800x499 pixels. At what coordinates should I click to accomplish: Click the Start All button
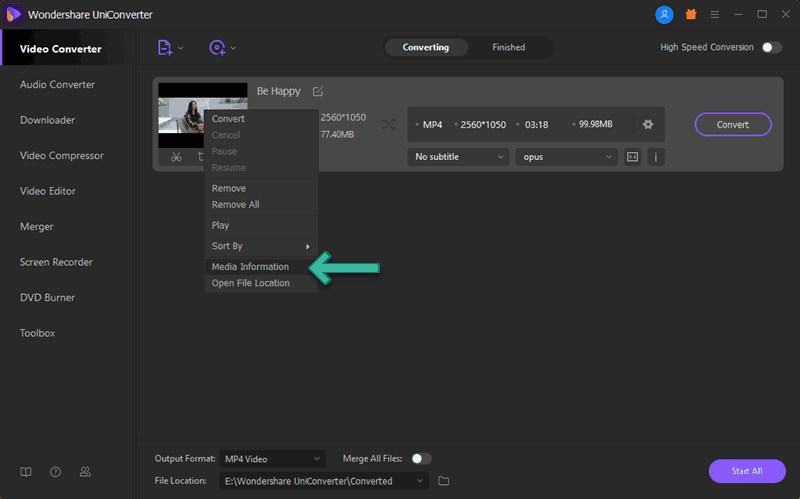(x=747, y=471)
